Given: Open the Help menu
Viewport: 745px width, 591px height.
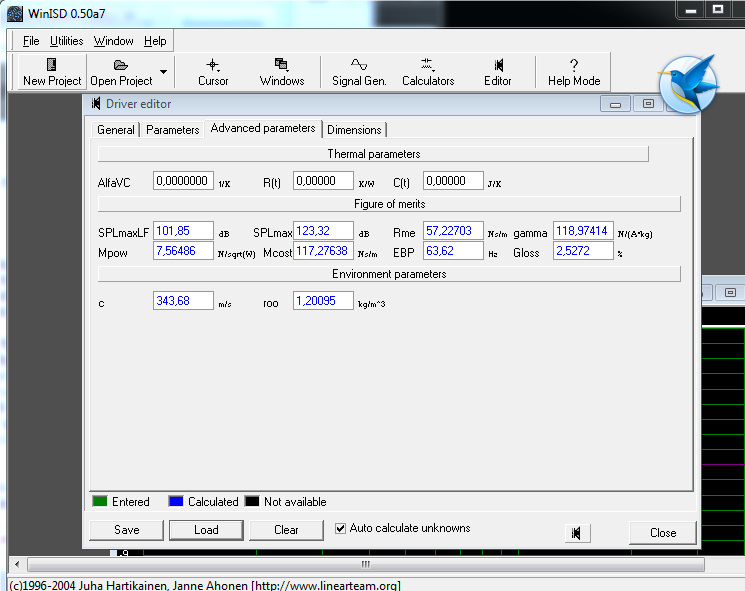Looking at the screenshot, I should click(x=155, y=41).
